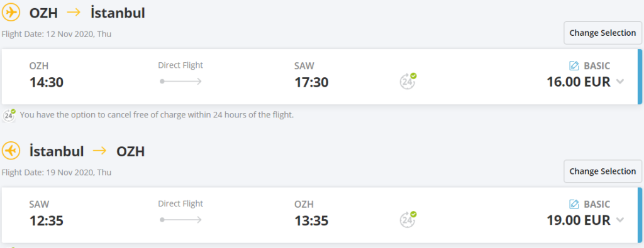The width and height of the screenshot is (644, 248).
Task: Click the 14:30 OZH departure time
Action: tap(47, 83)
